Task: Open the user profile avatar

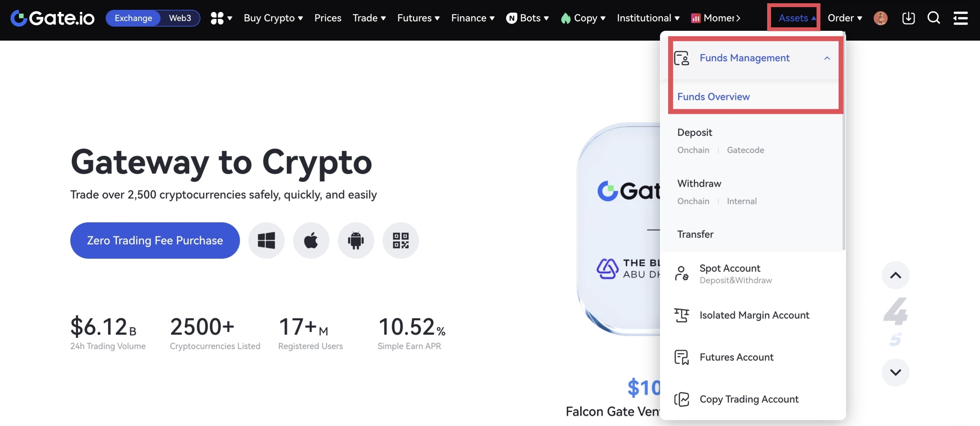Action: [880, 18]
